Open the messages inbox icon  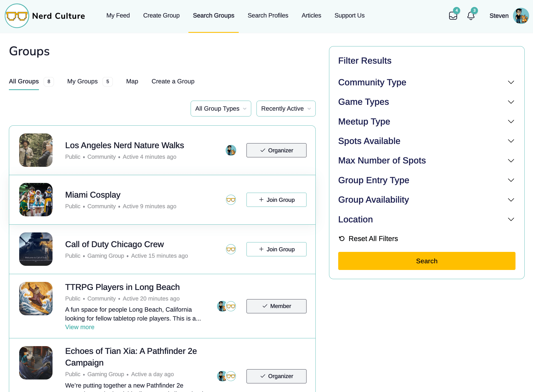point(453,16)
